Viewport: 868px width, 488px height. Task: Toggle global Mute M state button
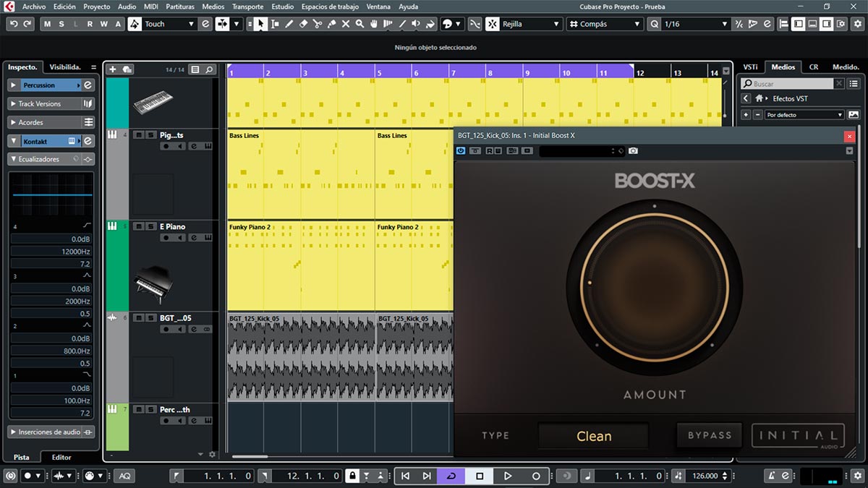click(48, 24)
